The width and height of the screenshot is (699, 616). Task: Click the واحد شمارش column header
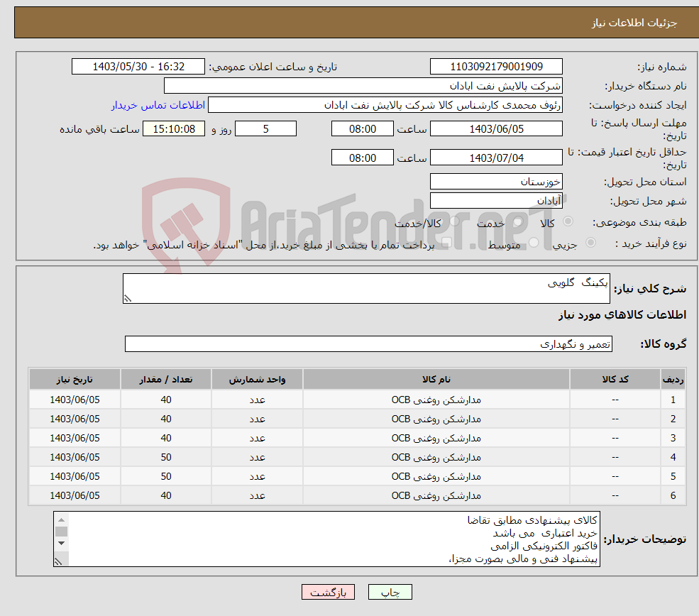[257, 379]
